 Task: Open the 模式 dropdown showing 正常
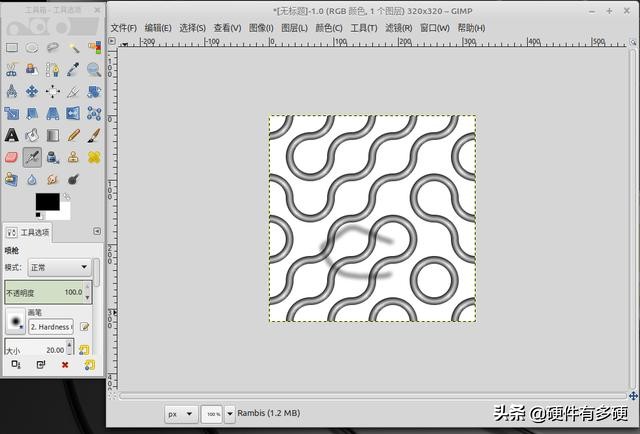point(60,267)
